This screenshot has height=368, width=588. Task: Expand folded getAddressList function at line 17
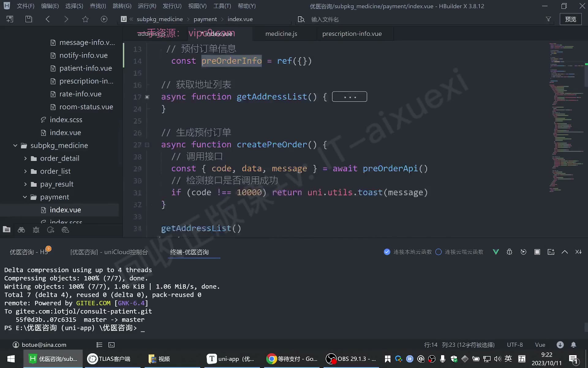[x=147, y=97]
